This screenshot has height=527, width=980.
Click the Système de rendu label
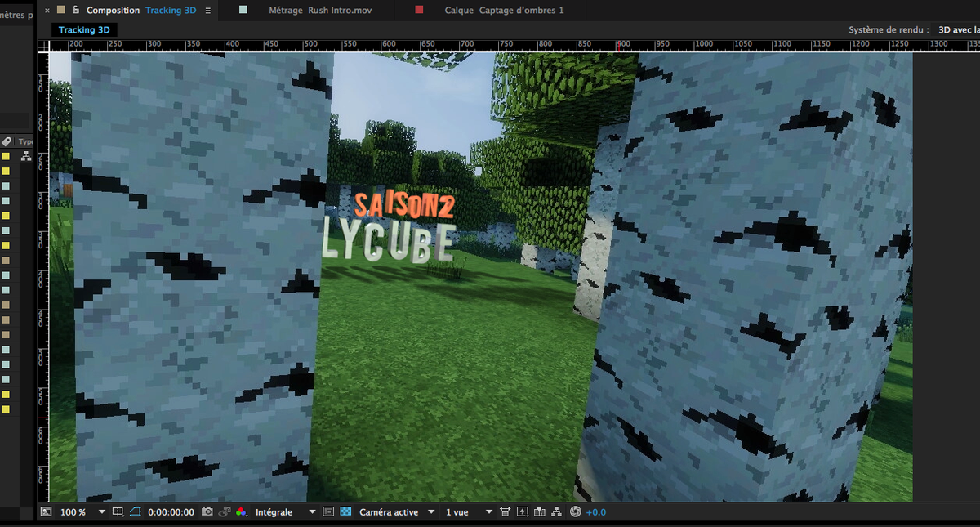[x=889, y=29]
